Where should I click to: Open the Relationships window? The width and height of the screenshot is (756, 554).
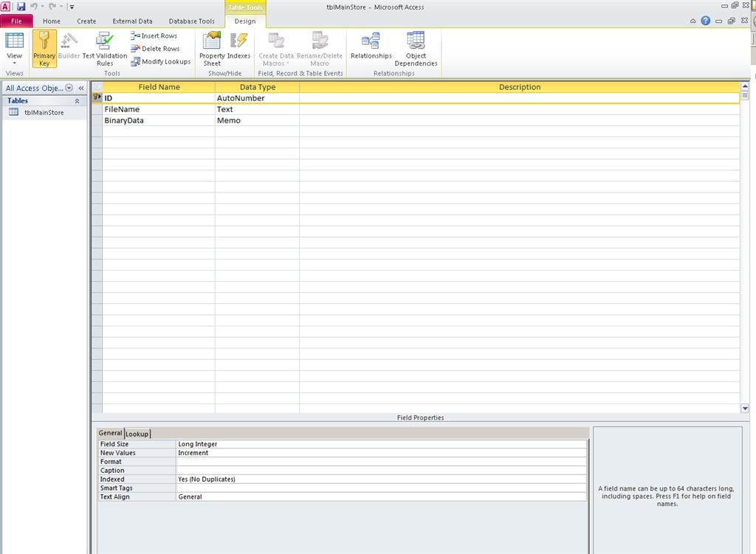[371, 46]
